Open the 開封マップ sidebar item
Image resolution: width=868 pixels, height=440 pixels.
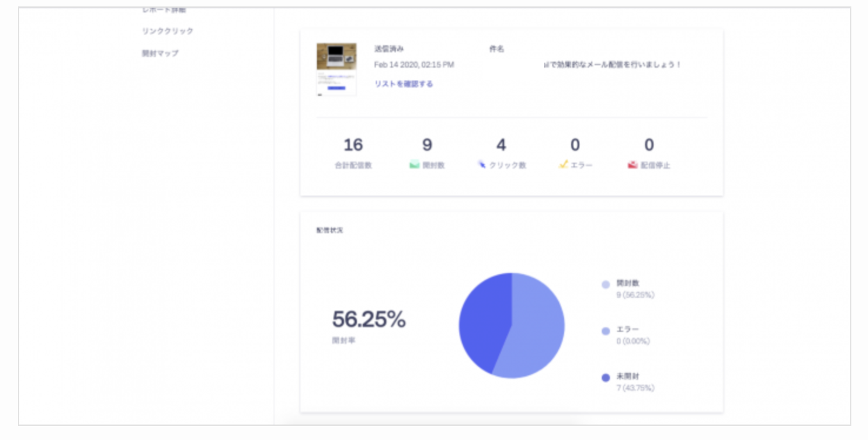pyautogui.click(x=160, y=54)
